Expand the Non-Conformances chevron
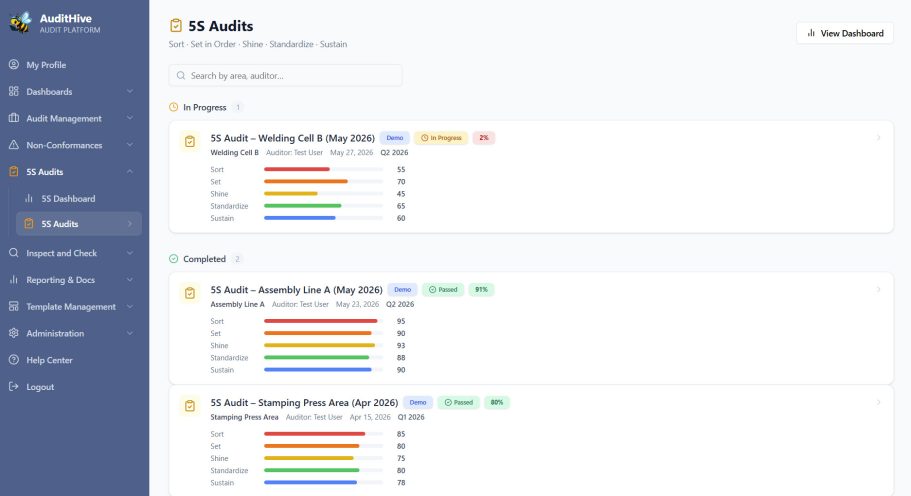The width and height of the screenshot is (911, 496). [x=130, y=145]
